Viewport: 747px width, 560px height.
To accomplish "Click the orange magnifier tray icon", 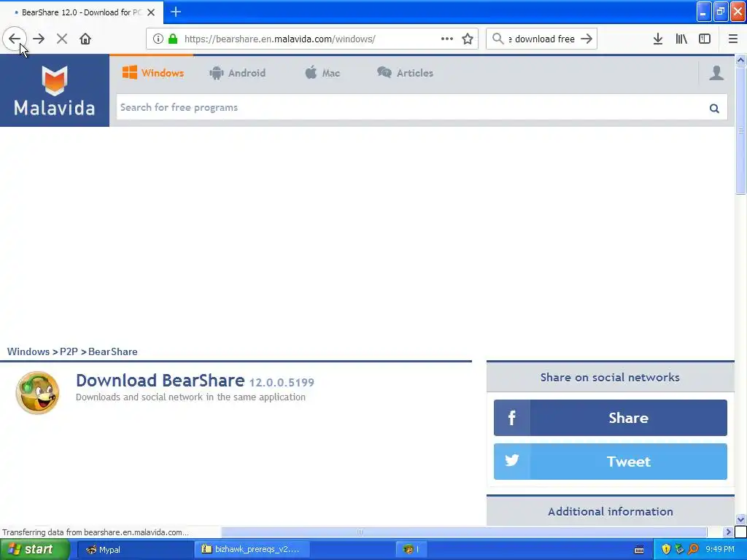I will 693,550.
